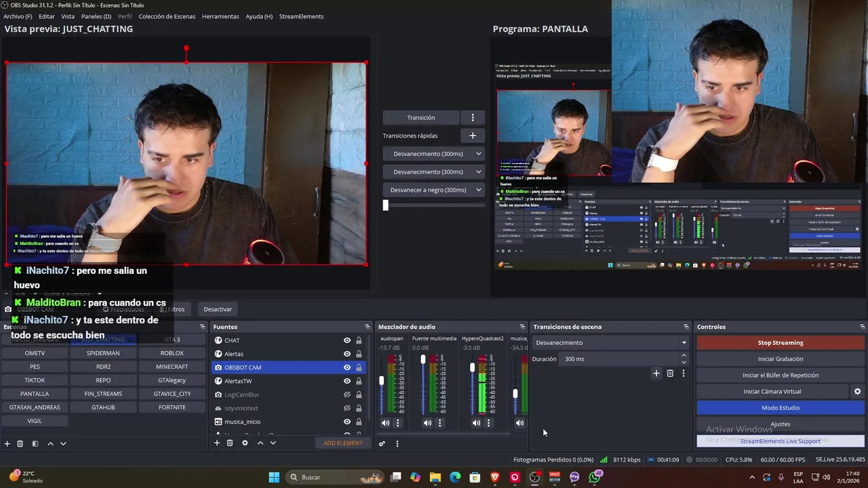Viewport: 868px width, 488px height.
Task: Click audiopan volume fader handle
Action: (x=381, y=381)
